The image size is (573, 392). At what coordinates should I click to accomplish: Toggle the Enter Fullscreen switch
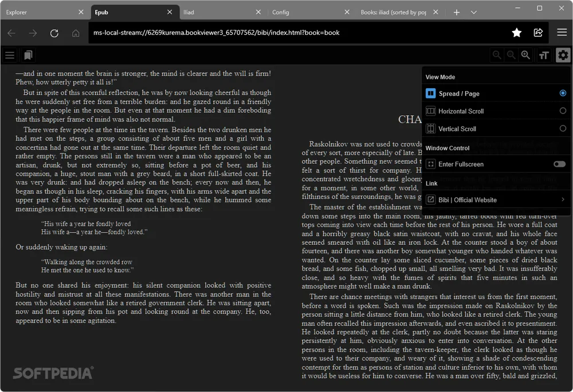pyautogui.click(x=559, y=164)
